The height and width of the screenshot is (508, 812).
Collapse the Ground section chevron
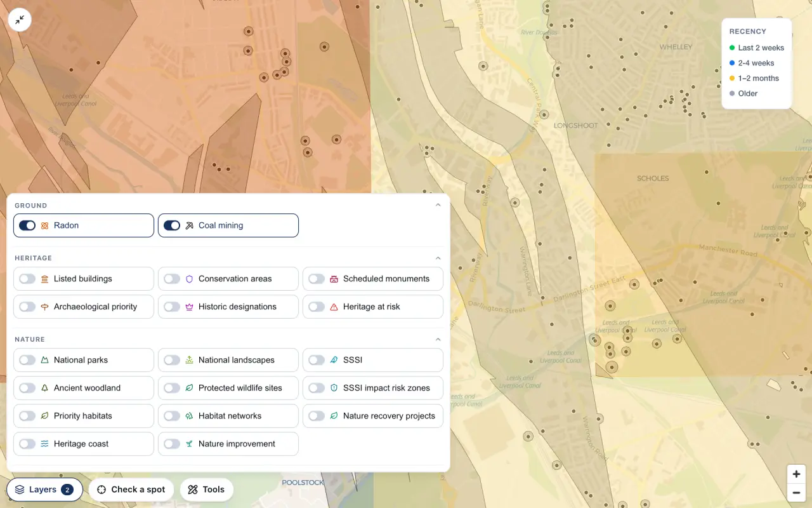[438, 205]
